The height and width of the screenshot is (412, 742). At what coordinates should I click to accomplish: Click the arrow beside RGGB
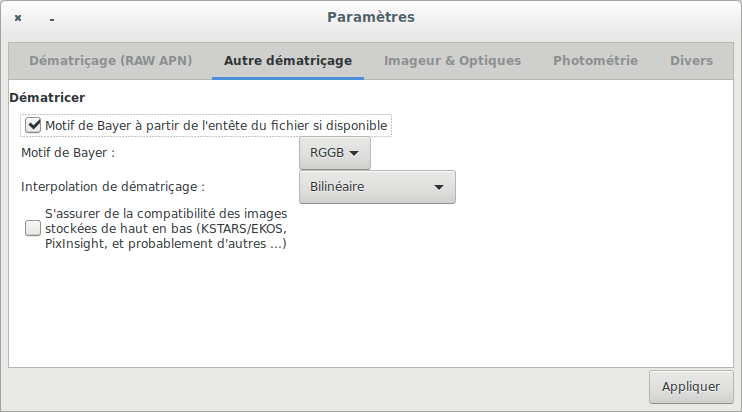[x=353, y=154]
